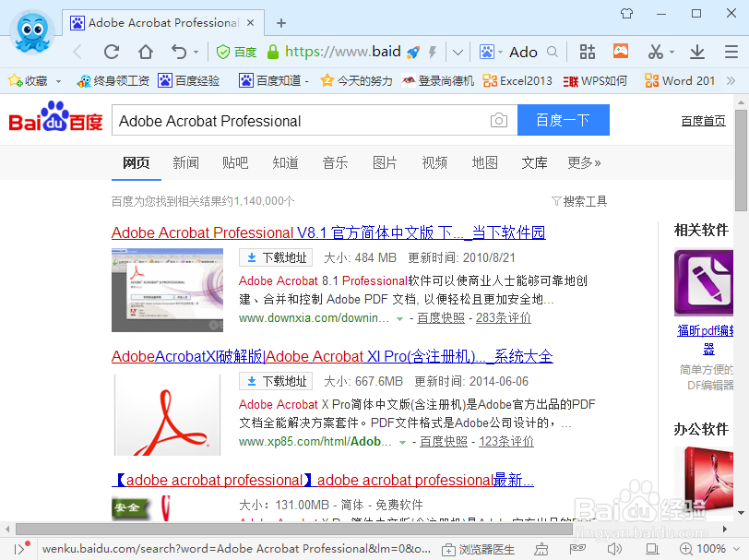
Task: Open Adobe Acrobat Professional V8.1 result link
Action: [x=328, y=232]
